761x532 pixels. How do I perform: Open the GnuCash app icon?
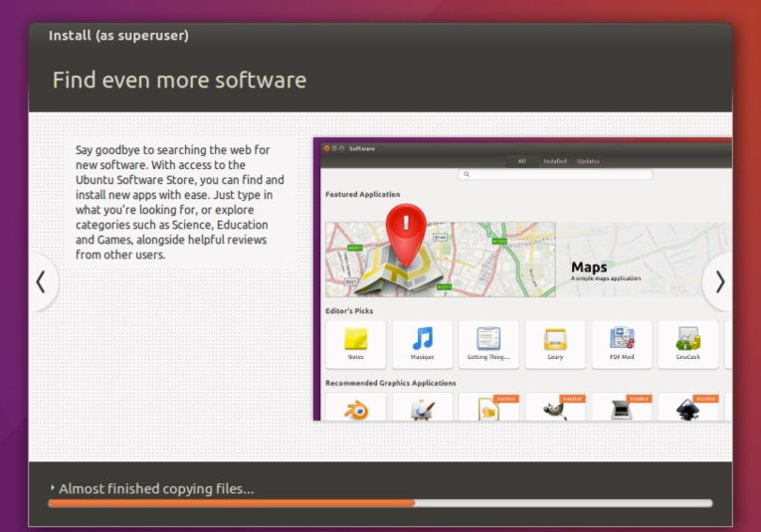(x=687, y=343)
